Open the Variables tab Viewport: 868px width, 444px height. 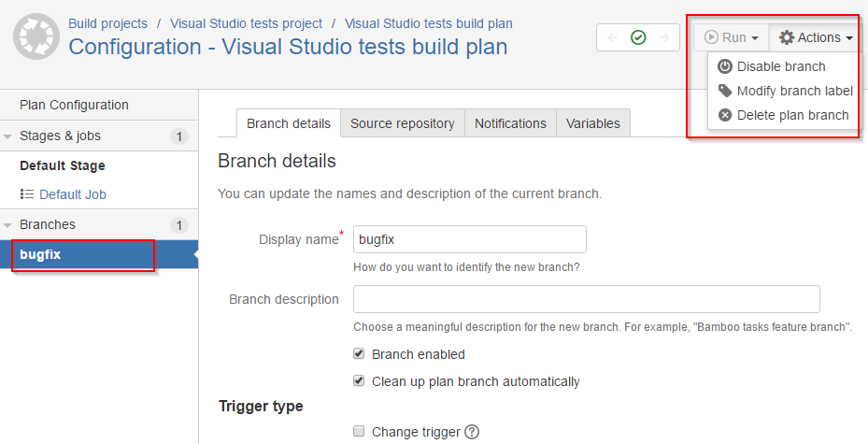point(593,122)
